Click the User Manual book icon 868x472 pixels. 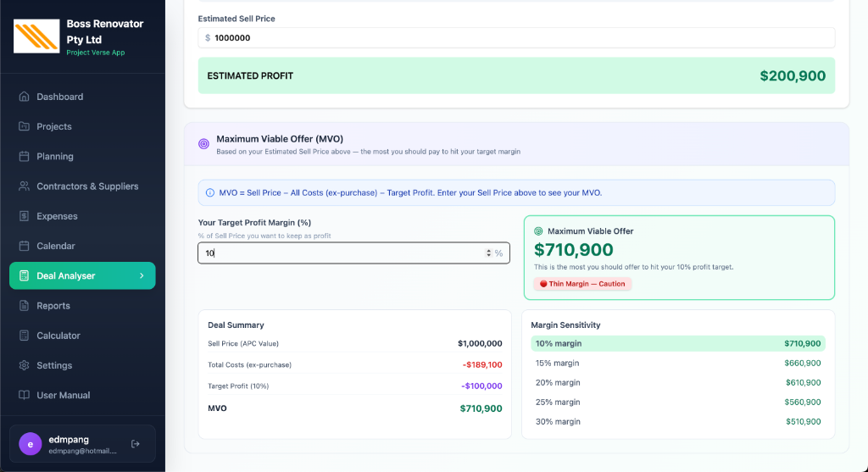(x=24, y=395)
